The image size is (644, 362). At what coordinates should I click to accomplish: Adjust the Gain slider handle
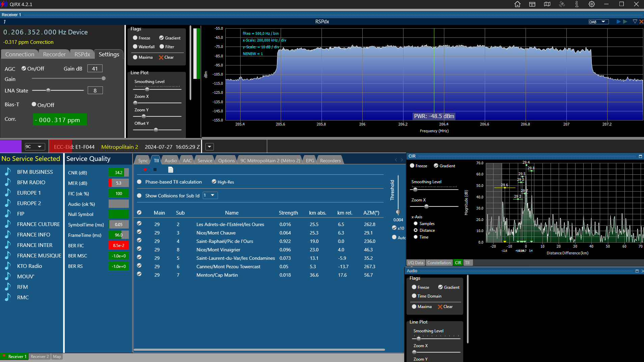pyautogui.click(x=104, y=78)
